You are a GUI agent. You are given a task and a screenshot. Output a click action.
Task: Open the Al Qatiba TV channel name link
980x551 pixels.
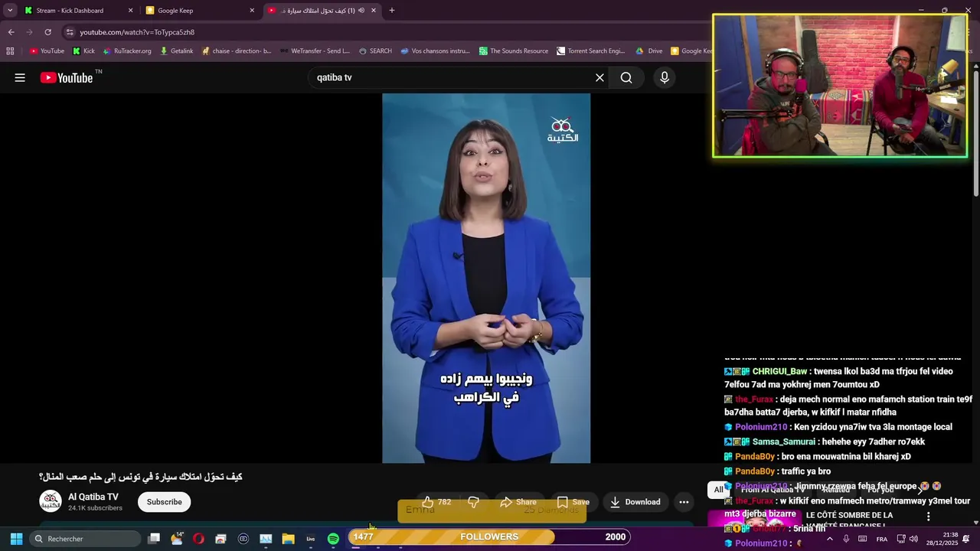point(93,497)
